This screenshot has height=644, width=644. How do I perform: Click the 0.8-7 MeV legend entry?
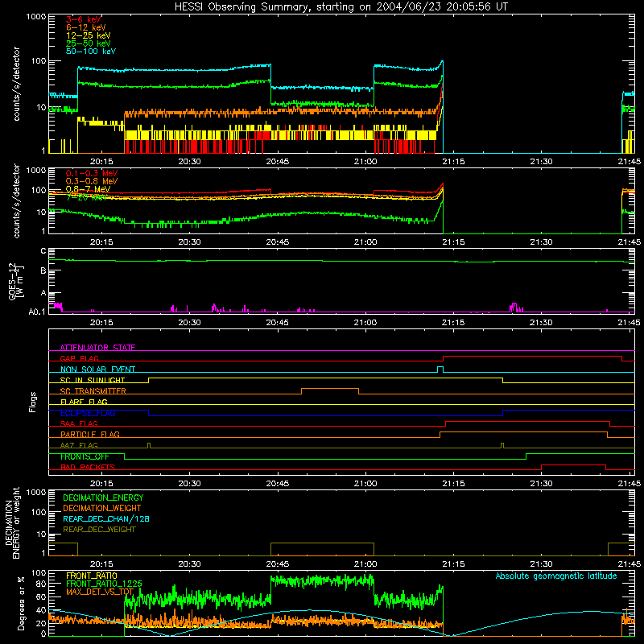(x=88, y=189)
